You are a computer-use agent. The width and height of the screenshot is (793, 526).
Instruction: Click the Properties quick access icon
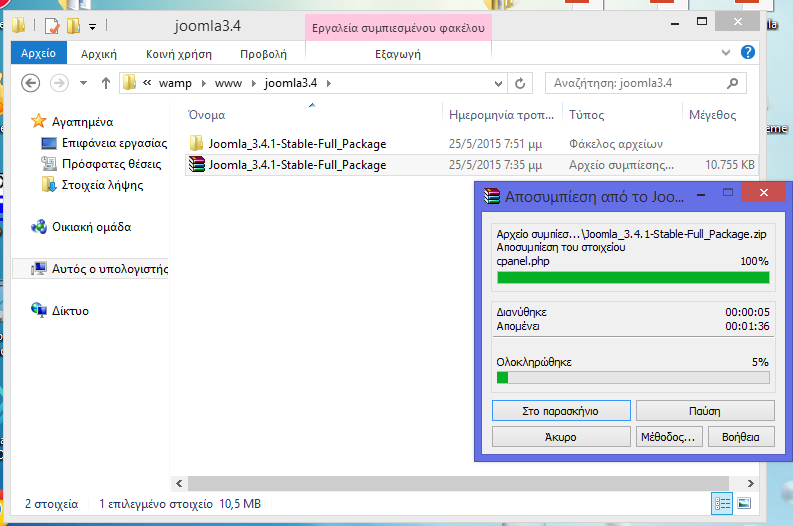[x=52, y=25]
